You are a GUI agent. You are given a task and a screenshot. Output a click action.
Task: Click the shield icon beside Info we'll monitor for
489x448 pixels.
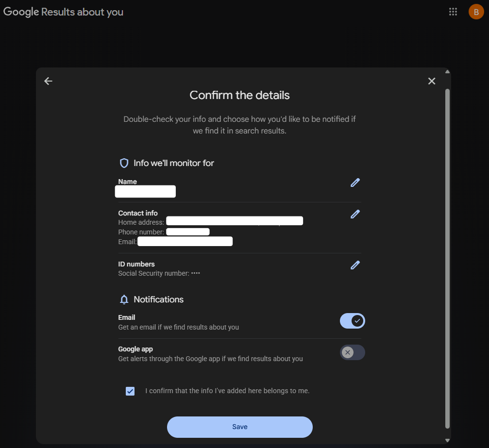tap(124, 163)
